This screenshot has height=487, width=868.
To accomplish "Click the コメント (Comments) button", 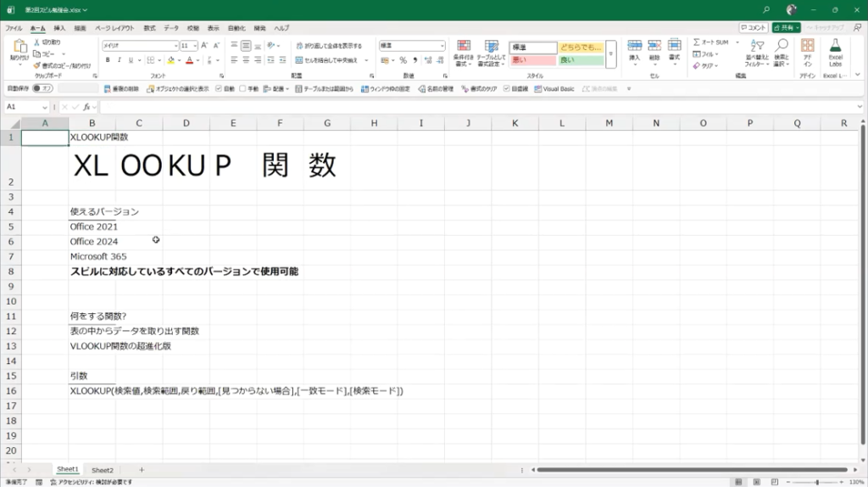I will pyautogui.click(x=752, y=28).
